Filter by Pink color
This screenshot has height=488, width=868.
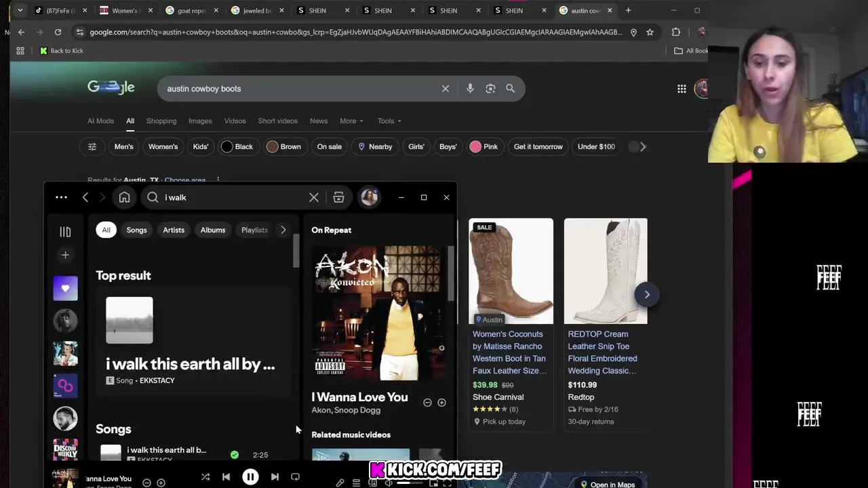[x=484, y=146]
